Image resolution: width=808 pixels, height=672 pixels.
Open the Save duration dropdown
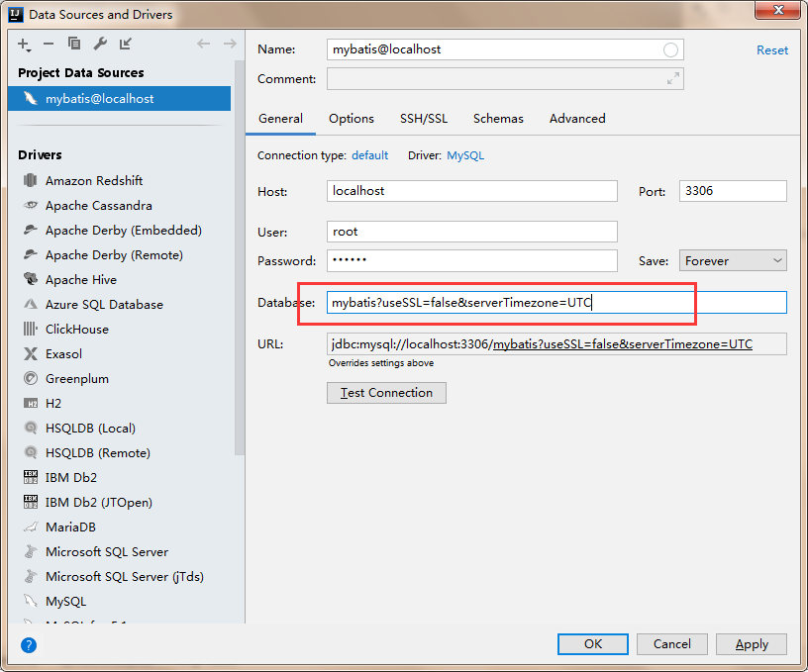click(733, 259)
